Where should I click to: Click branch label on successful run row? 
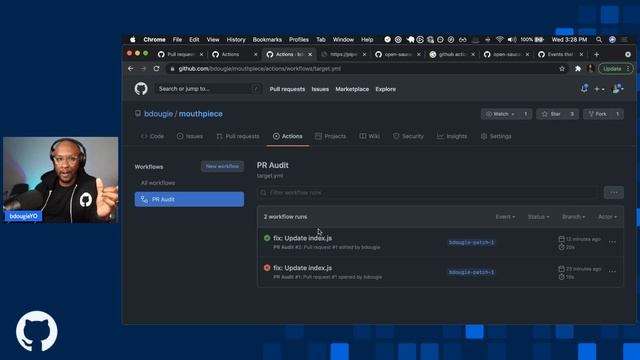[471, 242]
